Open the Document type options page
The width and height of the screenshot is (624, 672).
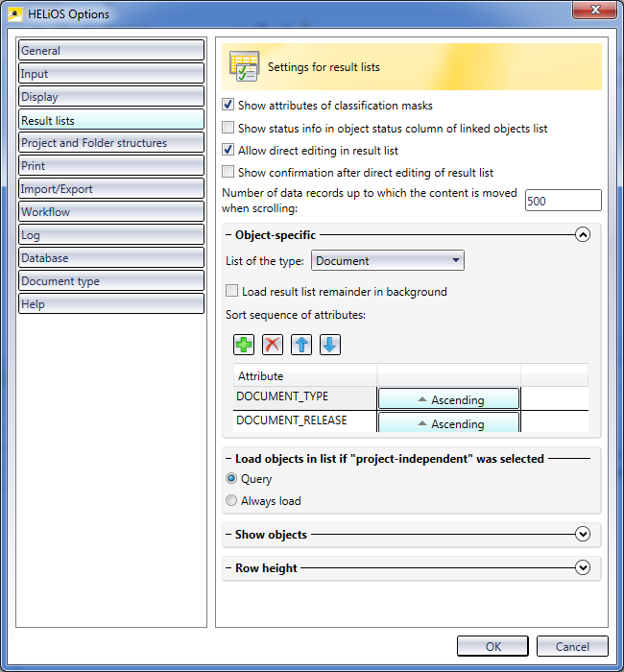[111, 280]
